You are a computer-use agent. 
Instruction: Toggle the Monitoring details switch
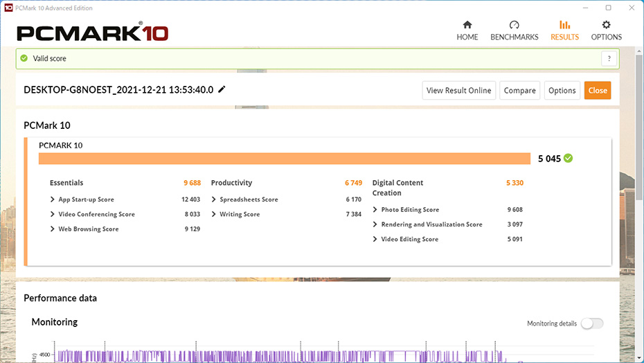point(592,324)
